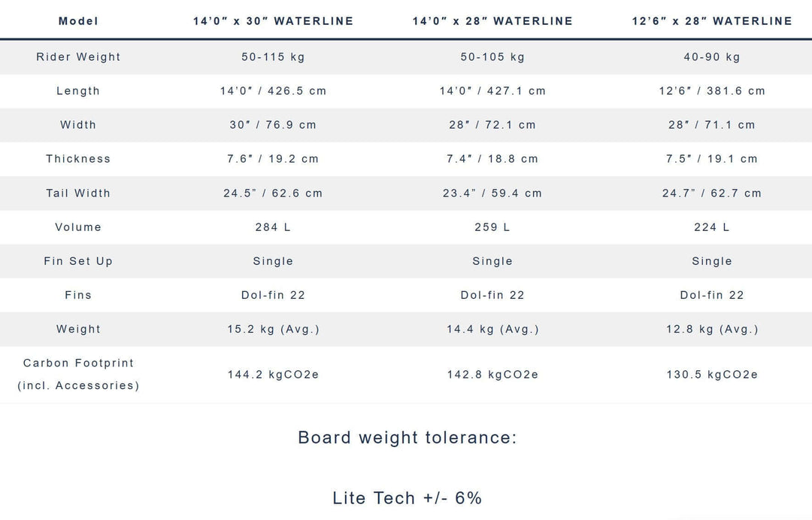Select the 12'6" x 28" WATERLINE column header

pos(712,21)
